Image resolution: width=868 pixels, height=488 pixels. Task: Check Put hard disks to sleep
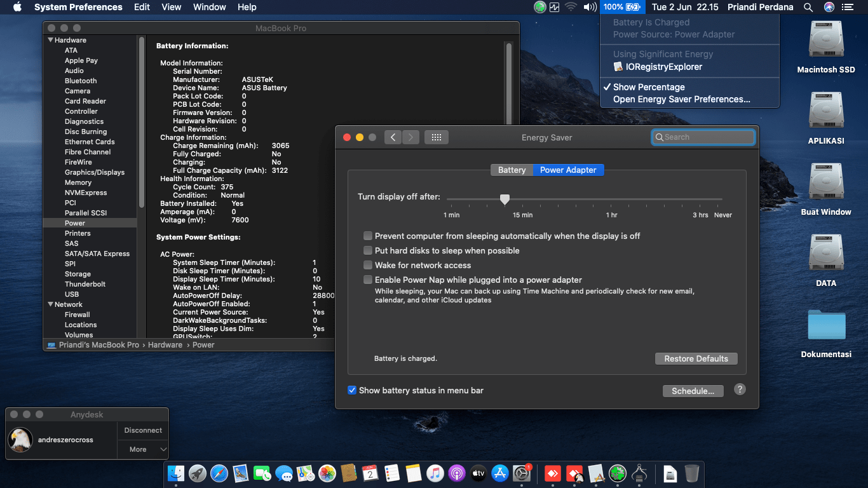(x=368, y=250)
